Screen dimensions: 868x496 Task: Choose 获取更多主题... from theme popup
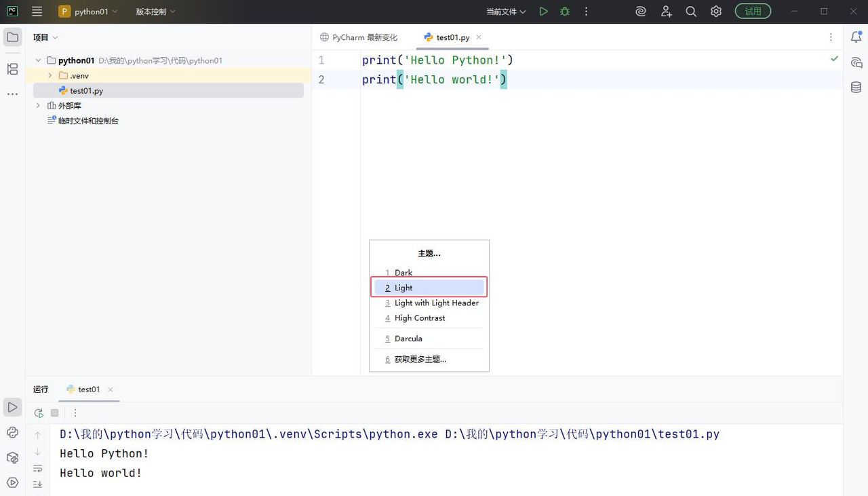(420, 360)
